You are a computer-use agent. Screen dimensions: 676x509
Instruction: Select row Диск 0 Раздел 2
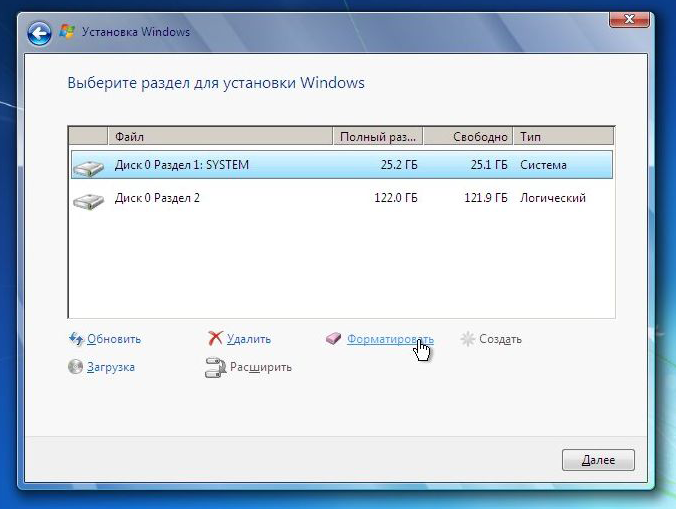click(341, 198)
